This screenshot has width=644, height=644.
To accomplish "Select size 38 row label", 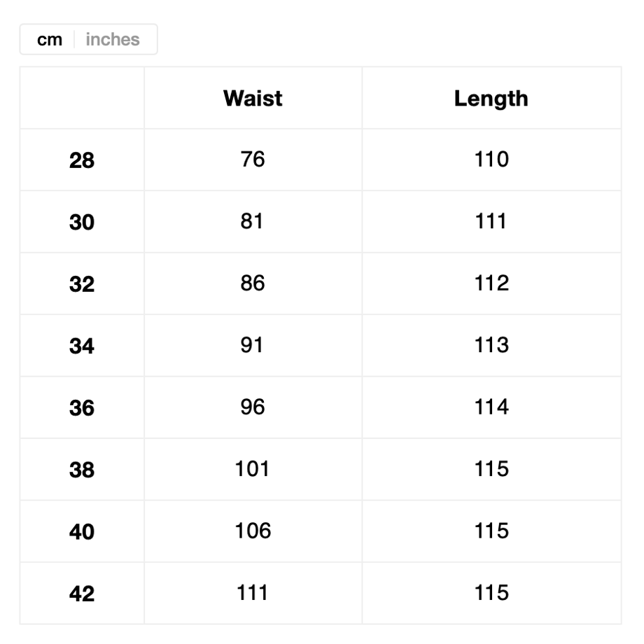I will tap(82, 470).
